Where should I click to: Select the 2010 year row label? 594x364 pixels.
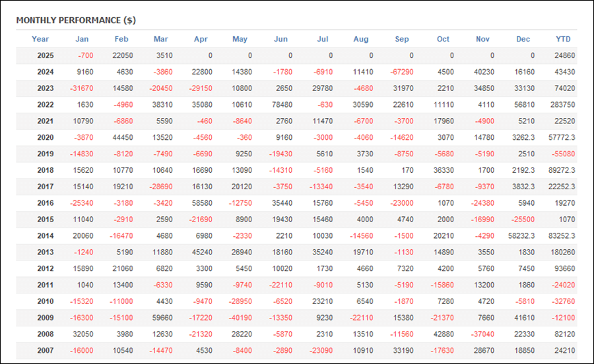(46, 301)
